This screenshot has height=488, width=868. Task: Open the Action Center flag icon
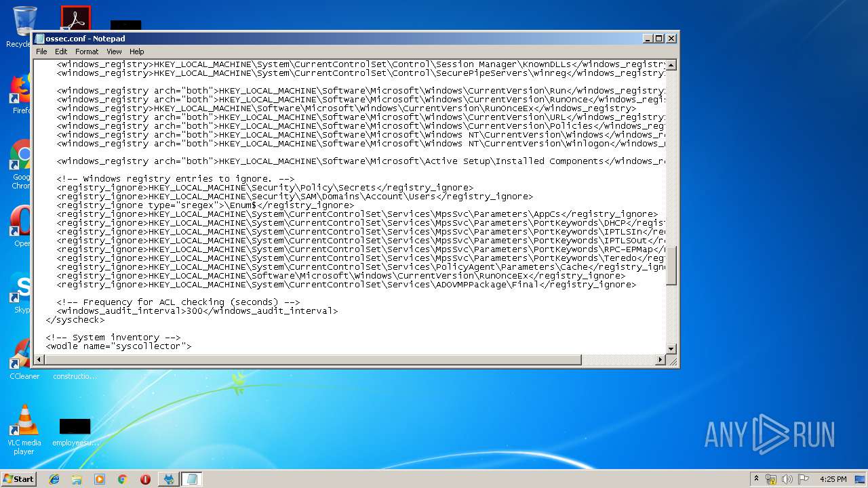coord(804,479)
